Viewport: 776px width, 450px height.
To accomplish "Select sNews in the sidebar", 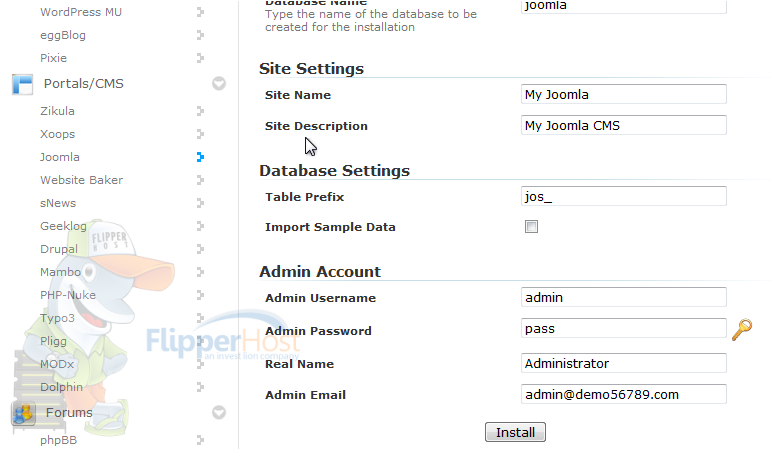I will coord(58,203).
